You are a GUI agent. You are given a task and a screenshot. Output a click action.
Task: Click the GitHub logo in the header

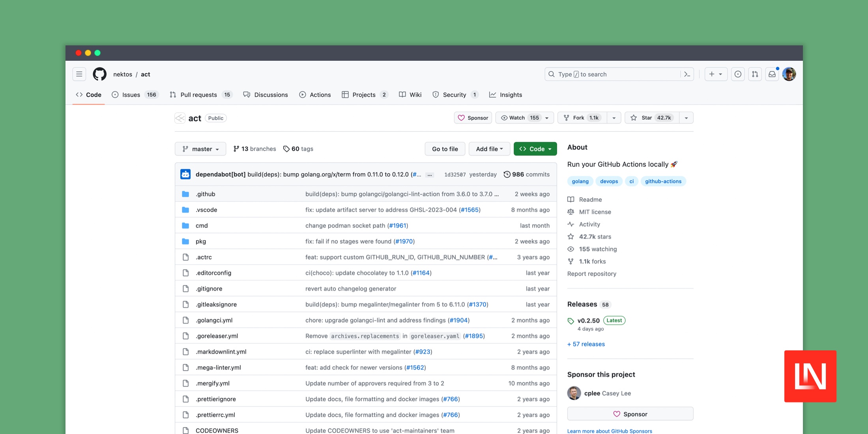[x=99, y=74]
